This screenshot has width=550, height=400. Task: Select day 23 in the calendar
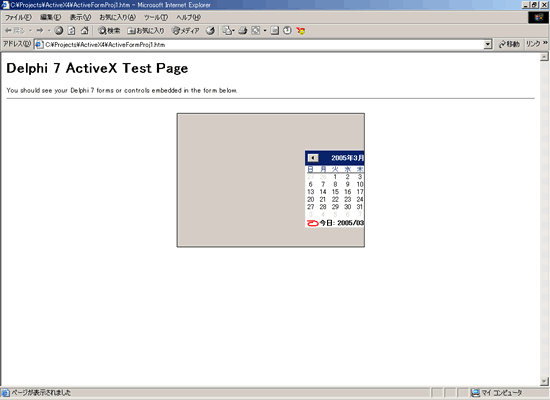348,199
